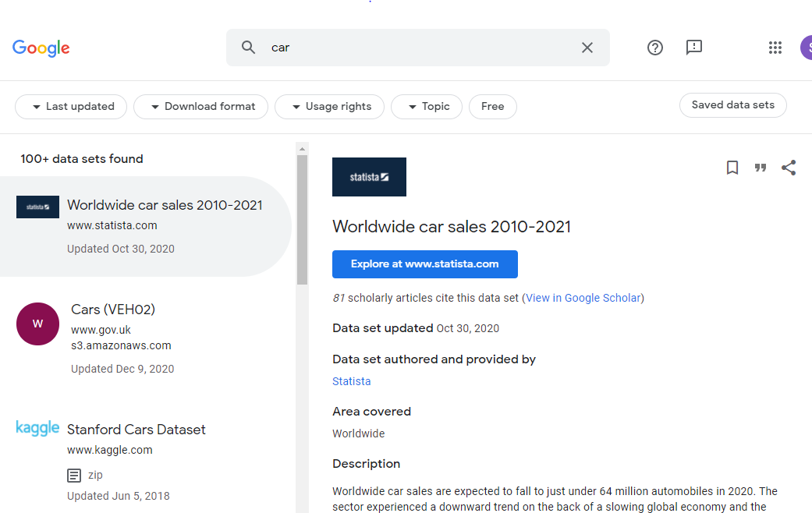
Task: Open View in Google Scholar link
Action: (583, 298)
